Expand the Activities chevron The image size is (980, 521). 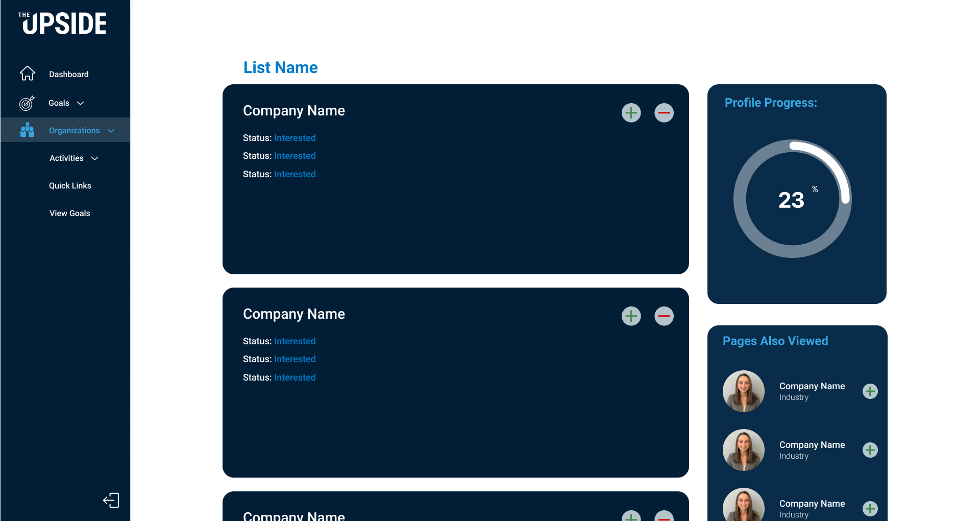pos(94,158)
